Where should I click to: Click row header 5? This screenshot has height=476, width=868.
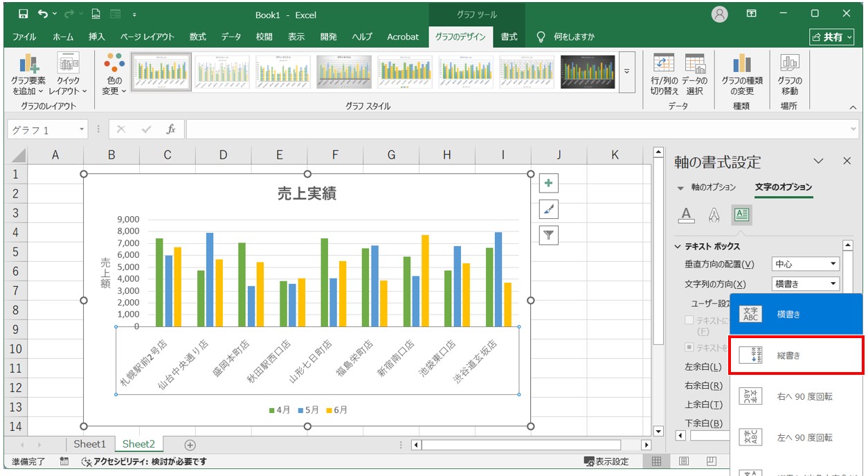pyautogui.click(x=16, y=252)
